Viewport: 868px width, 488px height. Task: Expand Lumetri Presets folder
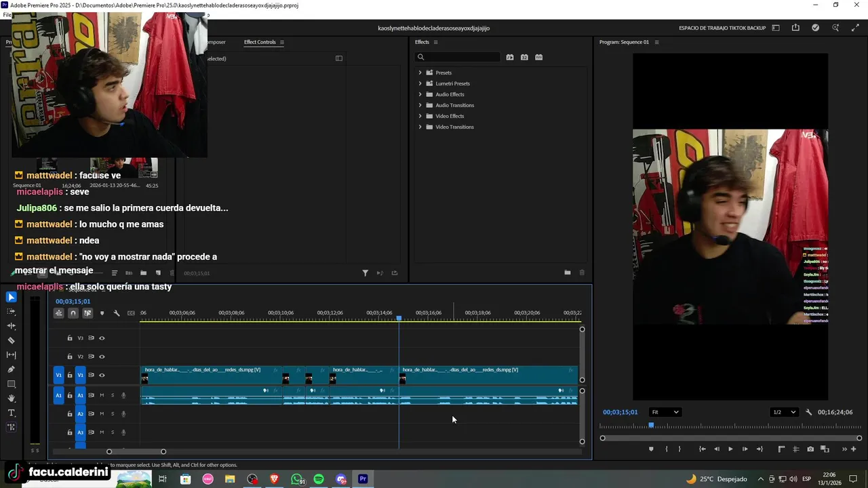tap(420, 83)
